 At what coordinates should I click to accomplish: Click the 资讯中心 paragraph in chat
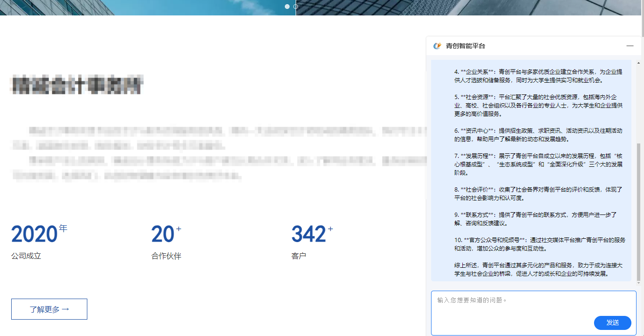coord(538,135)
